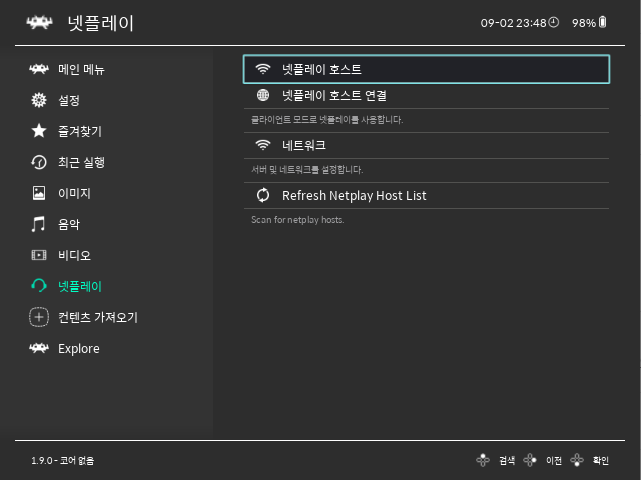641x480 pixels.
Task: Click the refresh arrows icon
Action: [262, 195]
